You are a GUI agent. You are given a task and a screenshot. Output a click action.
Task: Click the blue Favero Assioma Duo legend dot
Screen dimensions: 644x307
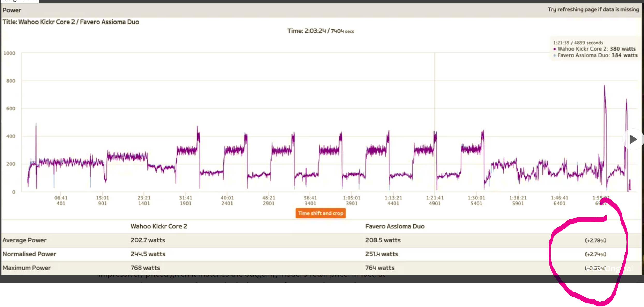(x=554, y=55)
